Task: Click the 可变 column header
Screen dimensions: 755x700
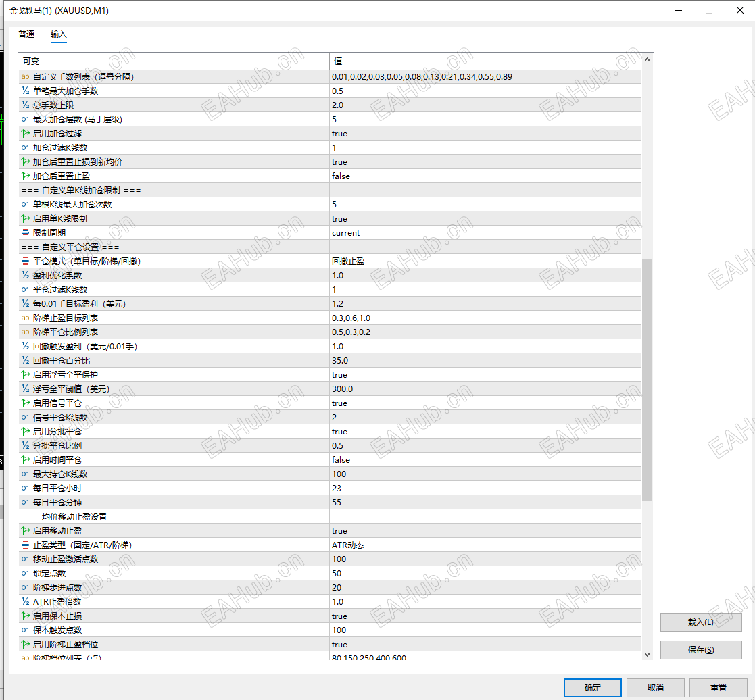Action: point(174,61)
